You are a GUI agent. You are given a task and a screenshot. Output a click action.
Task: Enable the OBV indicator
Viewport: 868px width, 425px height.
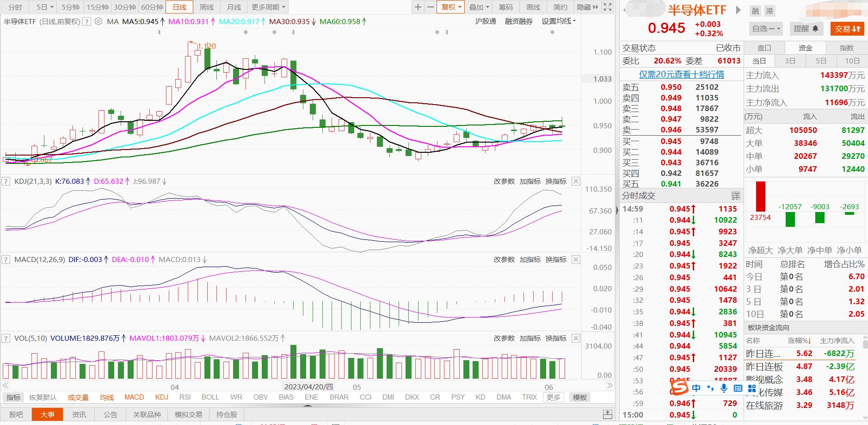pos(261,397)
